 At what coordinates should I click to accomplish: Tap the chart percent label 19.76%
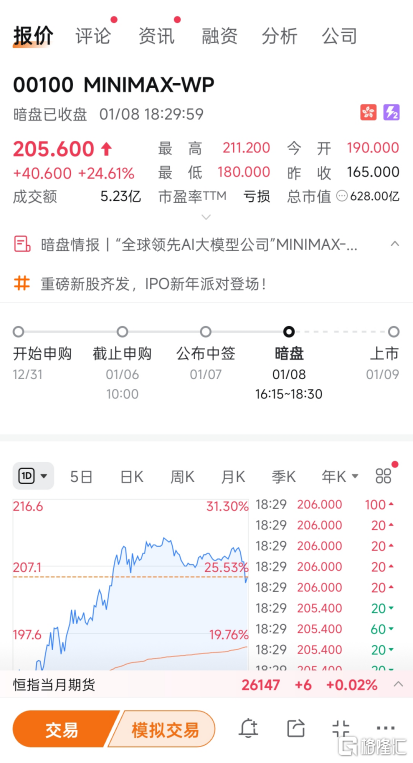(229, 635)
